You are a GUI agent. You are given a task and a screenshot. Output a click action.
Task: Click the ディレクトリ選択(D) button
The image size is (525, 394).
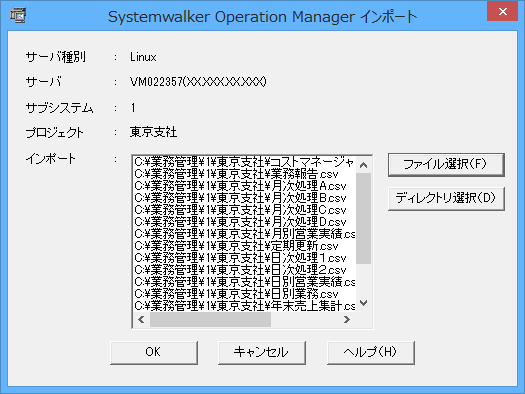pyautogui.click(x=446, y=198)
